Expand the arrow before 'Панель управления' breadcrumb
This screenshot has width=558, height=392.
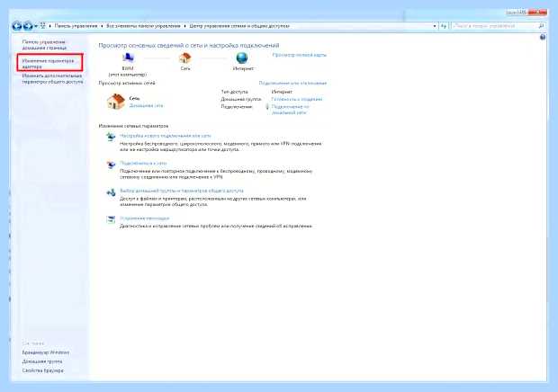pyautogui.click(x=49, y=26)
